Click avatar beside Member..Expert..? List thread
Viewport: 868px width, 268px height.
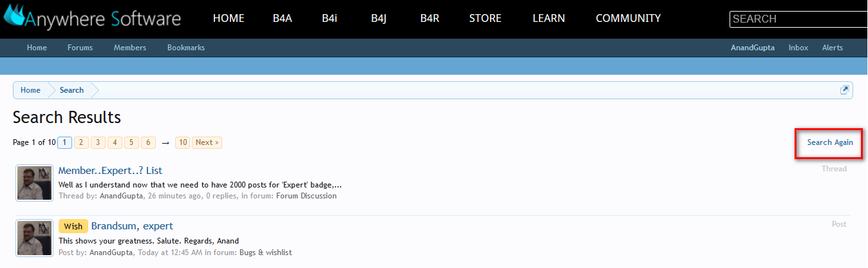[x=35, y=182]
